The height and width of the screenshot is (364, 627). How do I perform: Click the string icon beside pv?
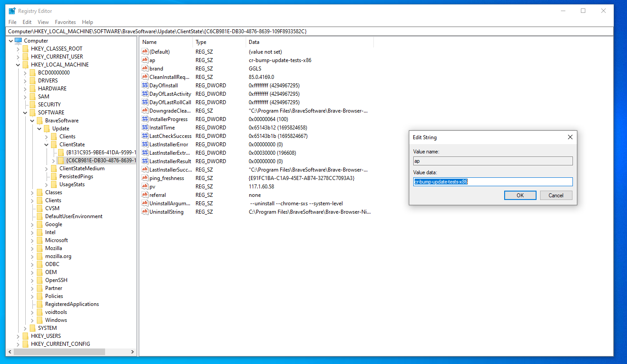point(145,186)
